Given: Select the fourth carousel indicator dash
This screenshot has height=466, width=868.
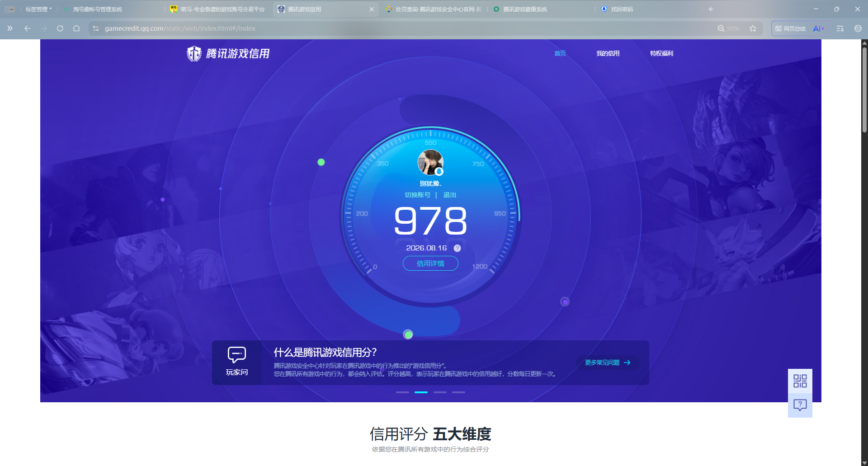Looking at the screenshot, I should point(458,392).
